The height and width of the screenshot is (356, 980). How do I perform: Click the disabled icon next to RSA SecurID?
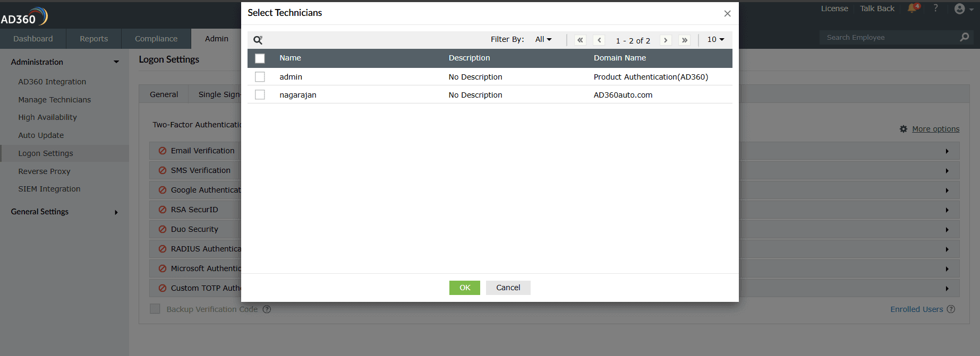point(163,210)
